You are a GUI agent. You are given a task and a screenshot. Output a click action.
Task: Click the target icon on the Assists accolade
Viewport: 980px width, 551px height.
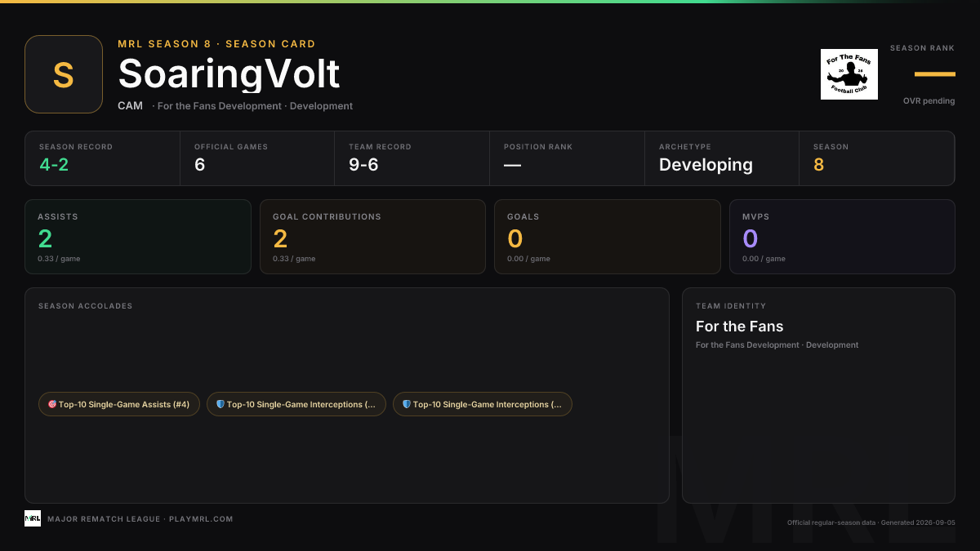click(x=52, y=404)
